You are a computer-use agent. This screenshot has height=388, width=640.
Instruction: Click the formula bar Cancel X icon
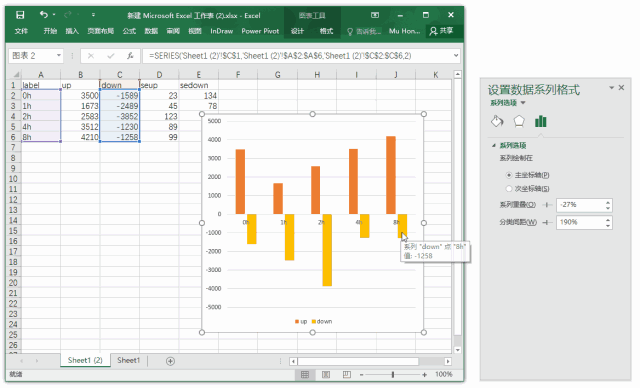pyautogui.click(x=91, y=56)
